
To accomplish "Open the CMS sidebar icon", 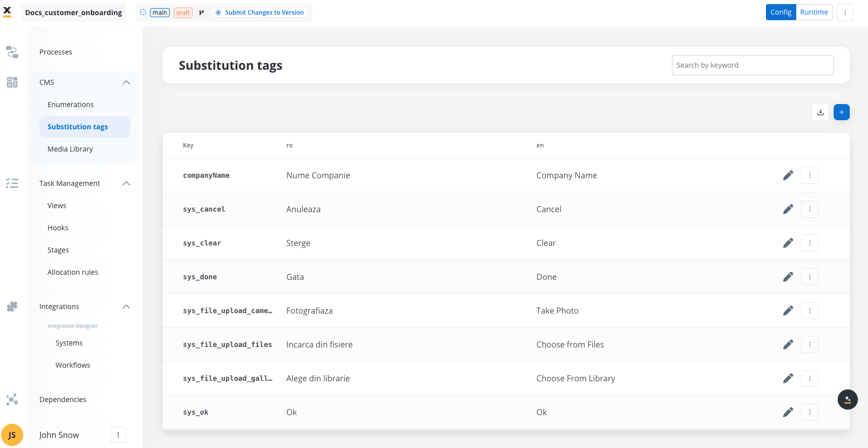I will point(12,82).
